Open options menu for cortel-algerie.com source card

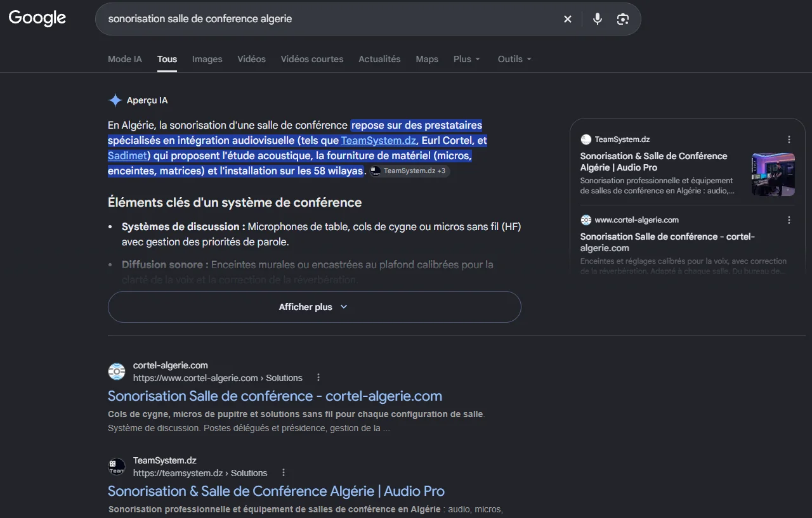[789, 220]
